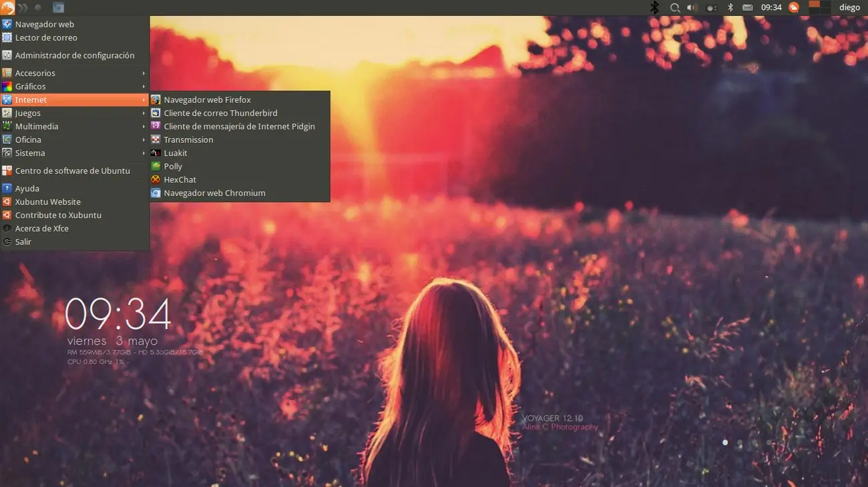Click the blue window icon in the top-left panel
This screenshot has height=487, width=868.
59,7
